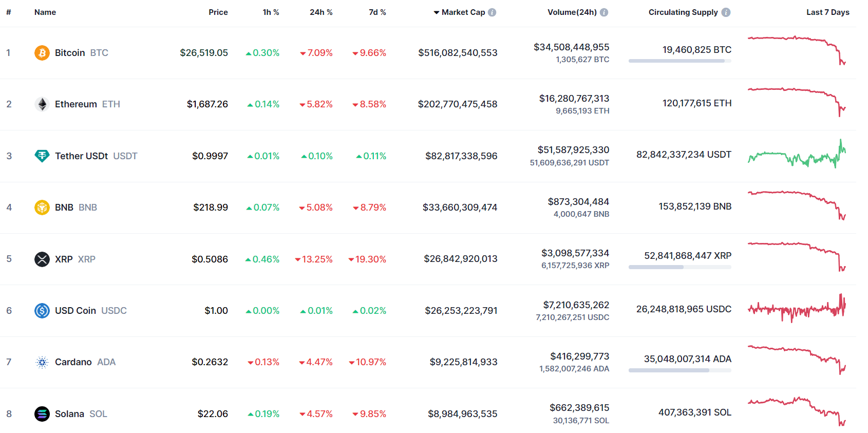
Task: Click Solana market cap $8,984,963,535
Action: pyautogui.click(x=463, y=414)
